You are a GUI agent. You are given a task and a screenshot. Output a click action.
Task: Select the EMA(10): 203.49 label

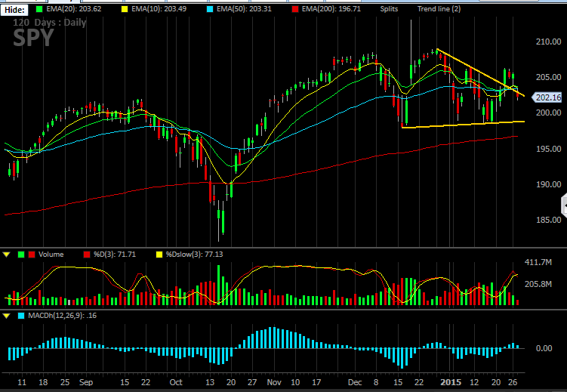[x=159, y=9]
